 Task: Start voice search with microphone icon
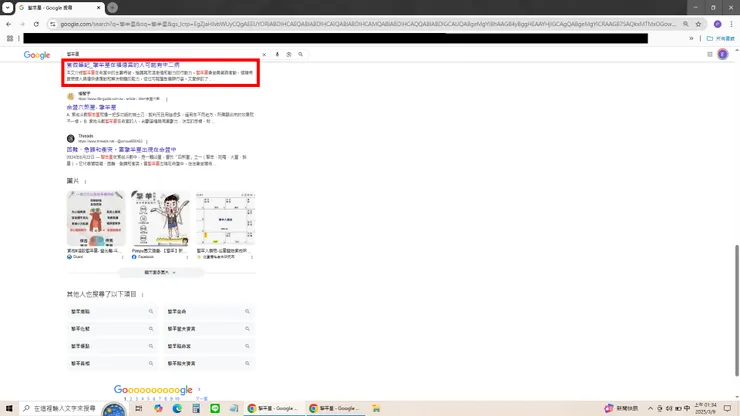[278, 54]
